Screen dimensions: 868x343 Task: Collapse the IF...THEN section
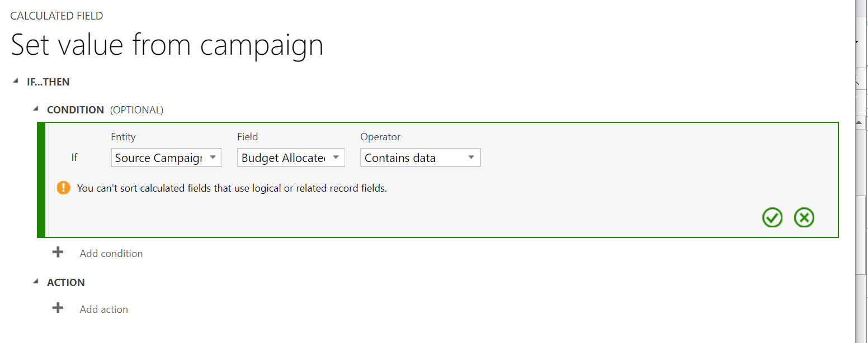(15, 82)
